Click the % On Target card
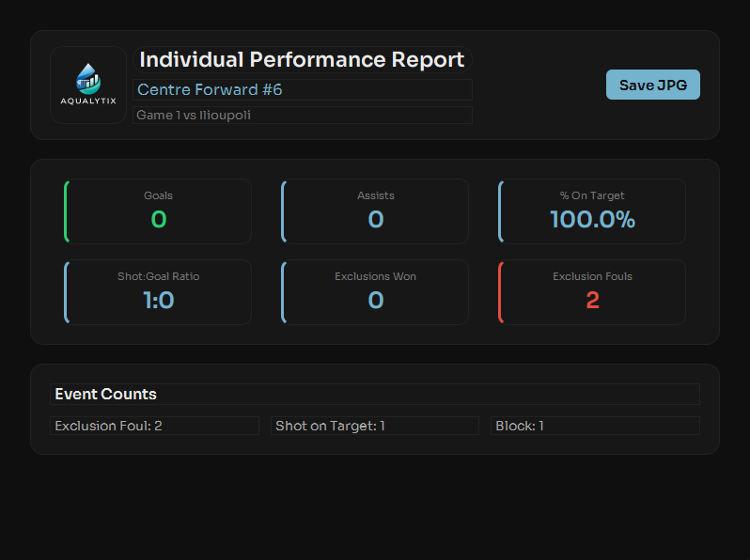750x560 pixels. [x=592, y=211]
